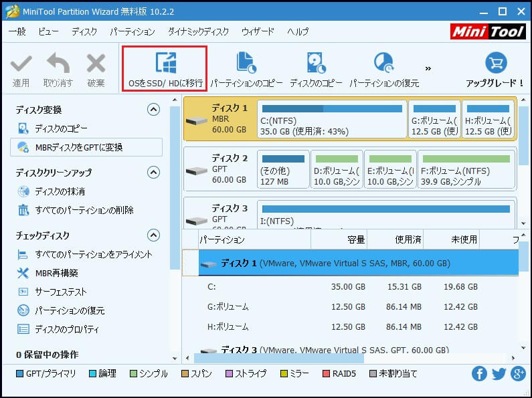The width and height of the screenshot is (532, 398).
Task: Select ディスクのコピー in sidebar
Action: coord(61,128)
